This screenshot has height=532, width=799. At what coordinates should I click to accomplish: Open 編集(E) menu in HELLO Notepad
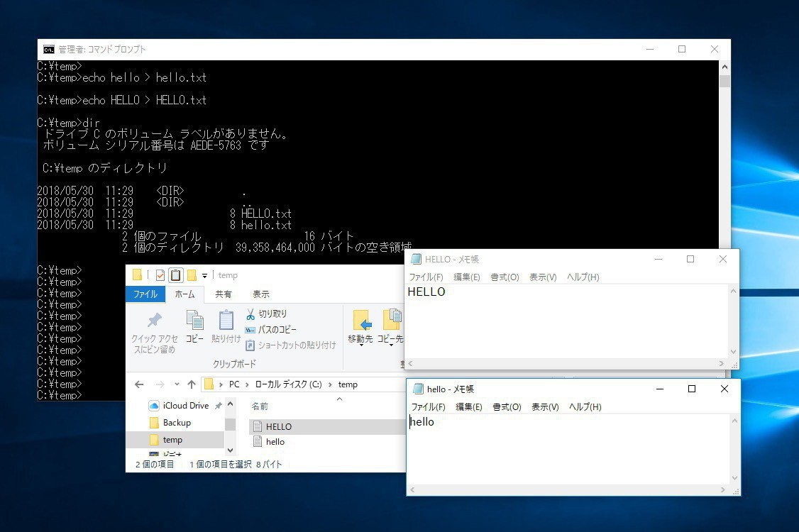pos(466,277)
